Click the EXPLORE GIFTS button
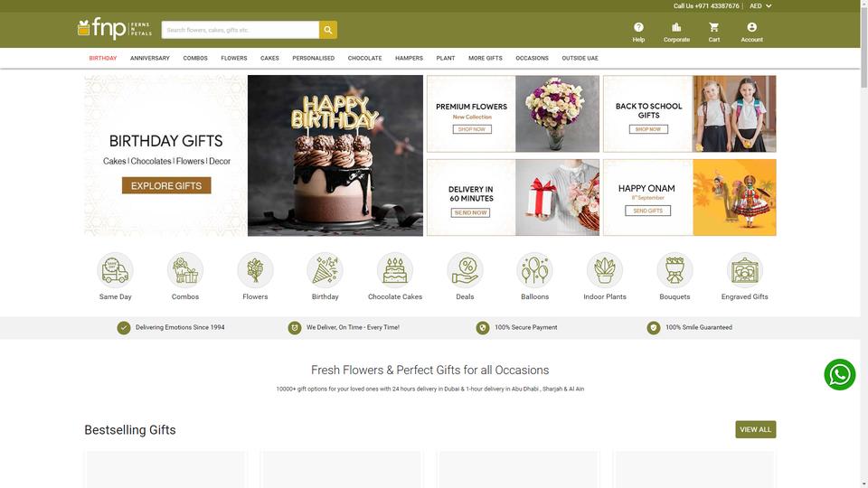The height and width of the screenshot is (488, 868). [x=166, y=186]
